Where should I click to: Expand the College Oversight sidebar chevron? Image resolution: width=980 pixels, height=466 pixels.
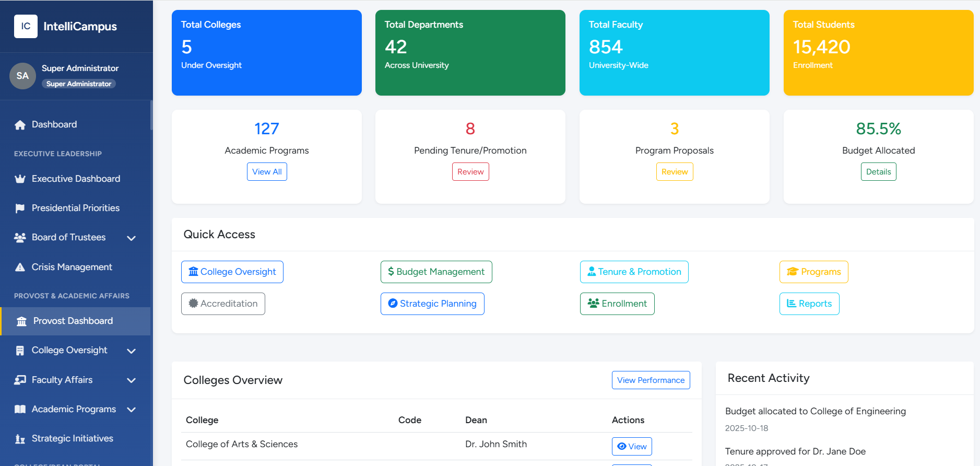pos(132,351)
